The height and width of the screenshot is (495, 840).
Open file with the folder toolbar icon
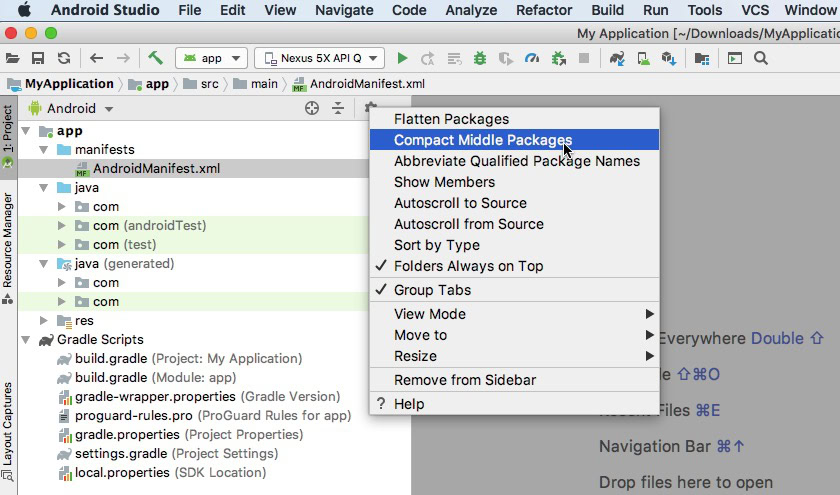click(x=12, y=58)
